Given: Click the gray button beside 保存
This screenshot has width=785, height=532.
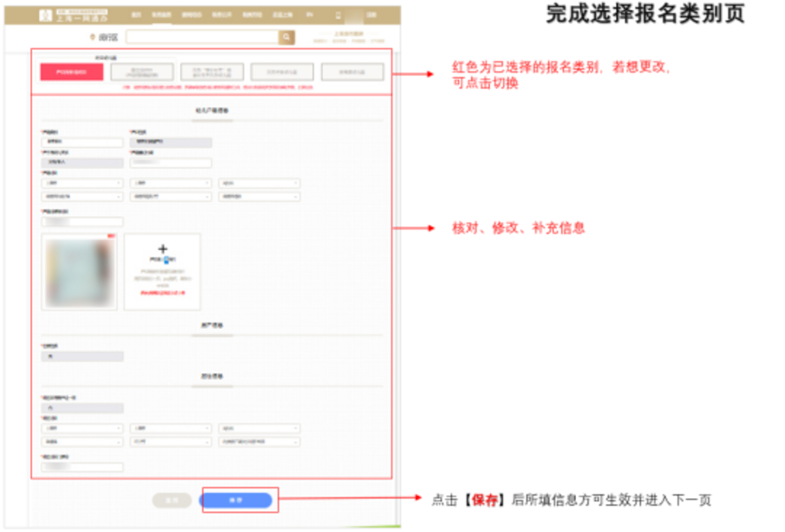Looking at the screenshot, I should pyautogui.click(x=171, y=500).
